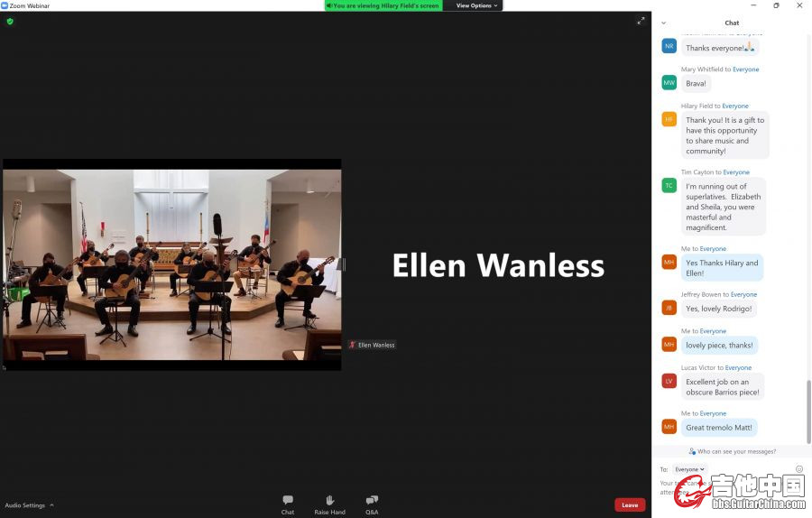This screenshot has width=812, height=518.
Task: Expand the Audio Settings caret menu
Action: pos(51,505)
